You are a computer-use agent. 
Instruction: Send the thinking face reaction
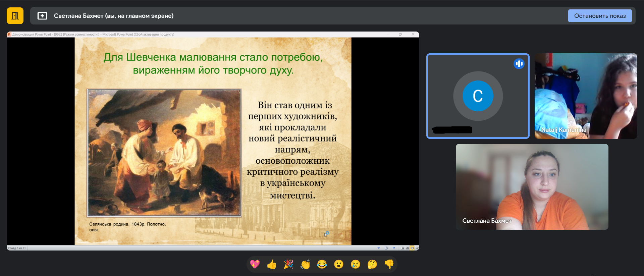coord(372,264)
